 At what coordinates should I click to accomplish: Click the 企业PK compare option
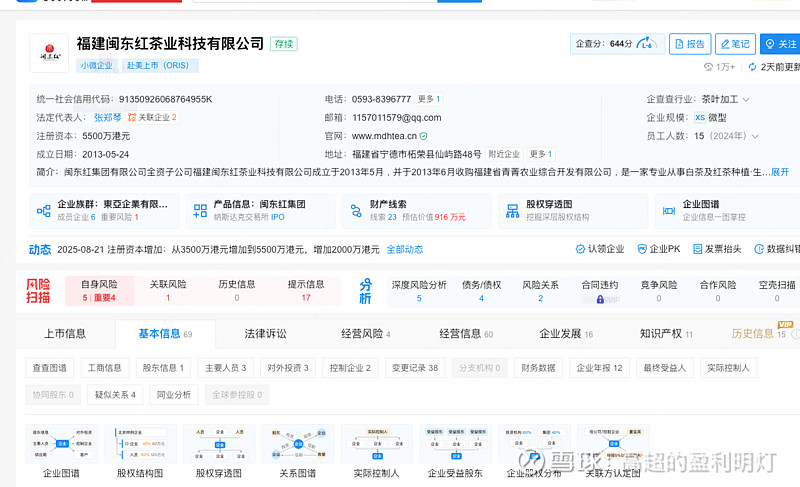click(658, 249)
